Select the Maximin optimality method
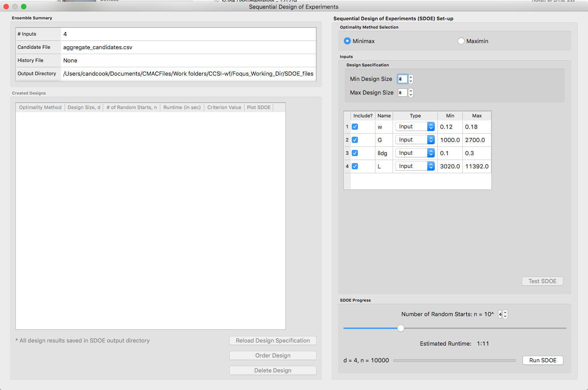Viewport: 588px width, 390px height. click(x=461, y=40)
